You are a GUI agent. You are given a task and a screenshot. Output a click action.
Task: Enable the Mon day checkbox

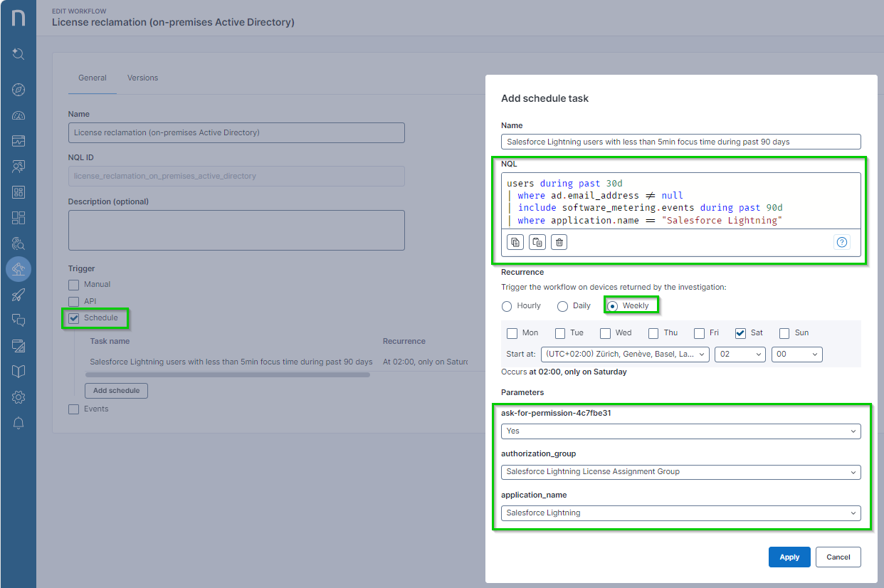point(512,333)
